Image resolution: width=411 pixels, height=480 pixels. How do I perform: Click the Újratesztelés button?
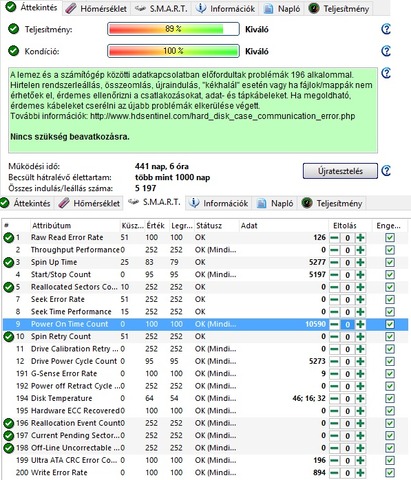click(340, 171)
